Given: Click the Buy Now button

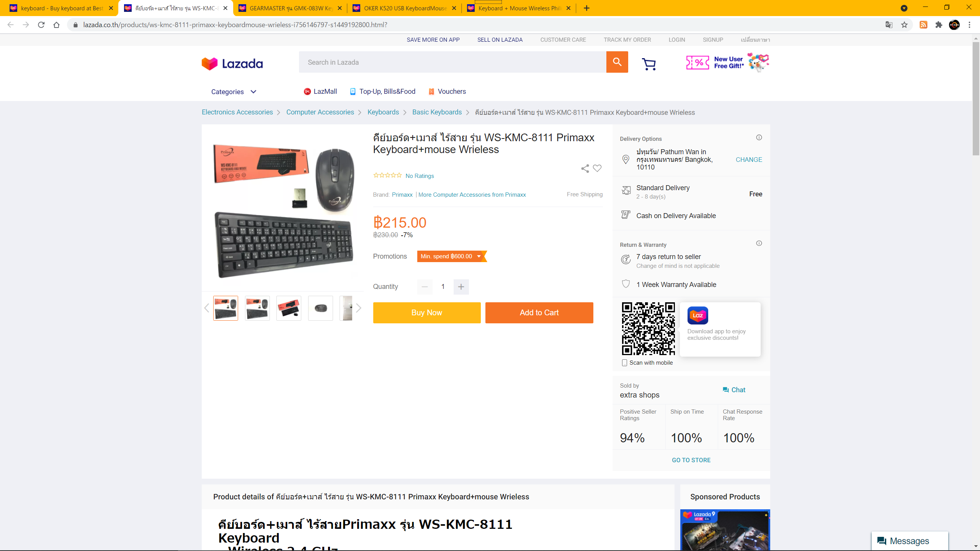Looking at the screenshot, I should [427, 313].
